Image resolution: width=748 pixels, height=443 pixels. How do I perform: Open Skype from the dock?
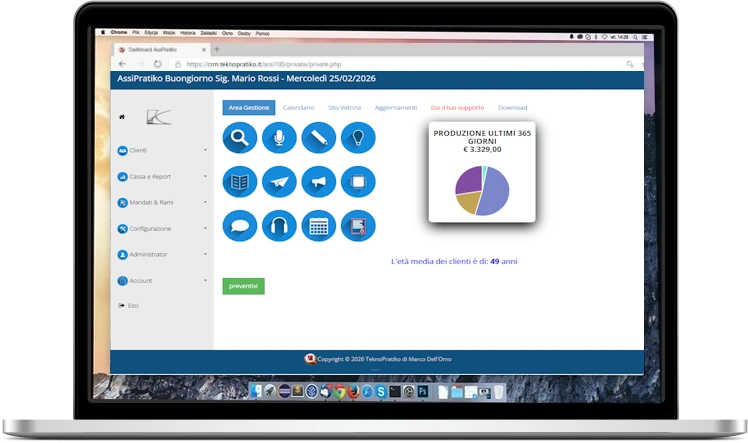[x=381, y=391]
